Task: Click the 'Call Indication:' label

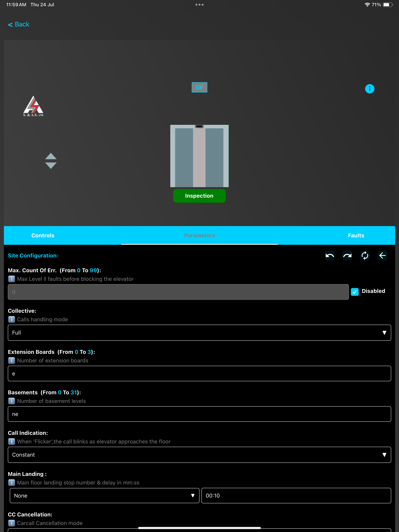Action: 28,433
